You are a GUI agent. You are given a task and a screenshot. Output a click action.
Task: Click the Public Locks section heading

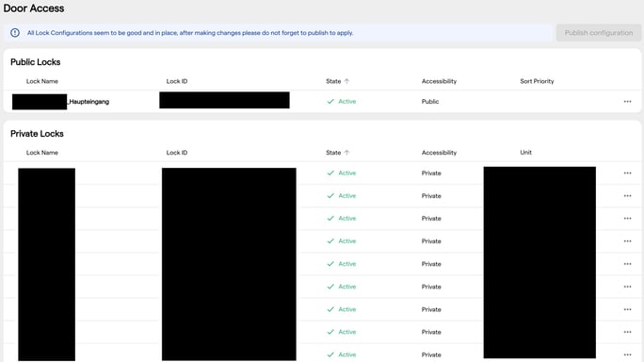click(36, 61)
